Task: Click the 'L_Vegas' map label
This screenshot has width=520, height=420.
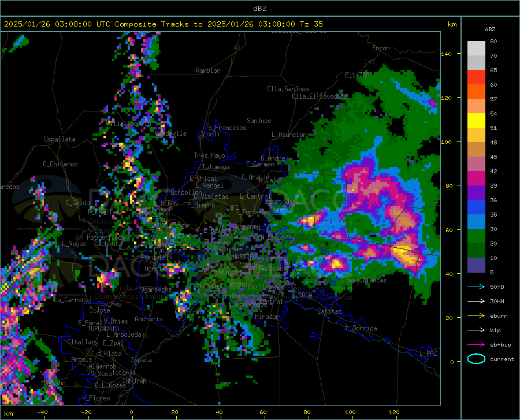Action: 74,244
